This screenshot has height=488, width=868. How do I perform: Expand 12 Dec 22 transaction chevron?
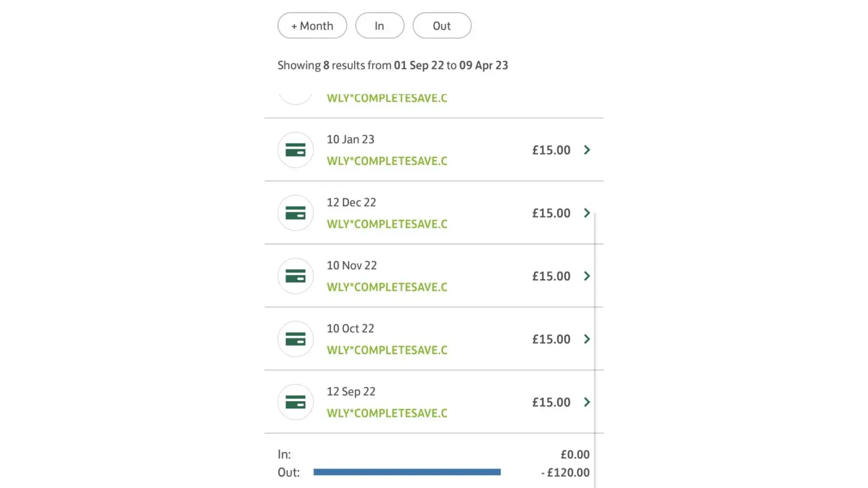(587, 213)
